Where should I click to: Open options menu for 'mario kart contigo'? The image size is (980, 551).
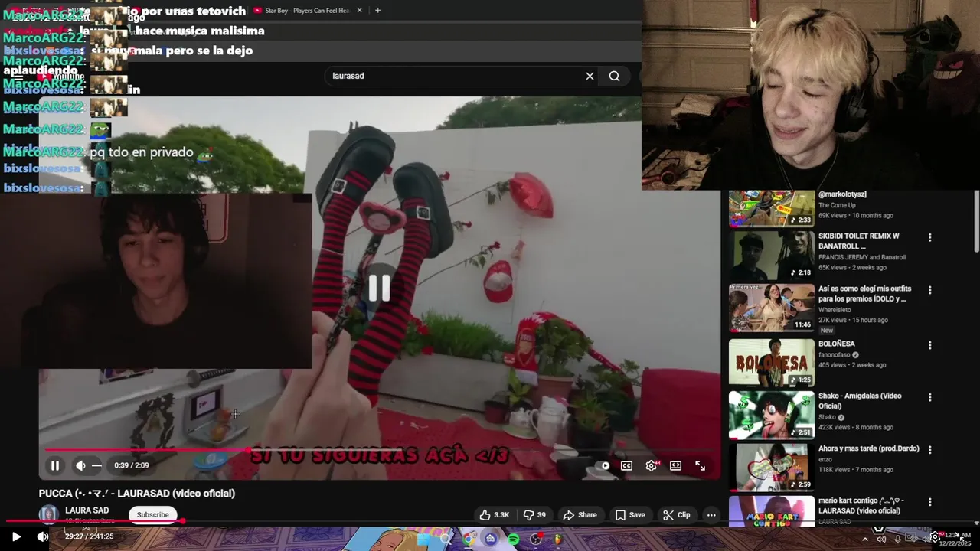click(929, 503)
